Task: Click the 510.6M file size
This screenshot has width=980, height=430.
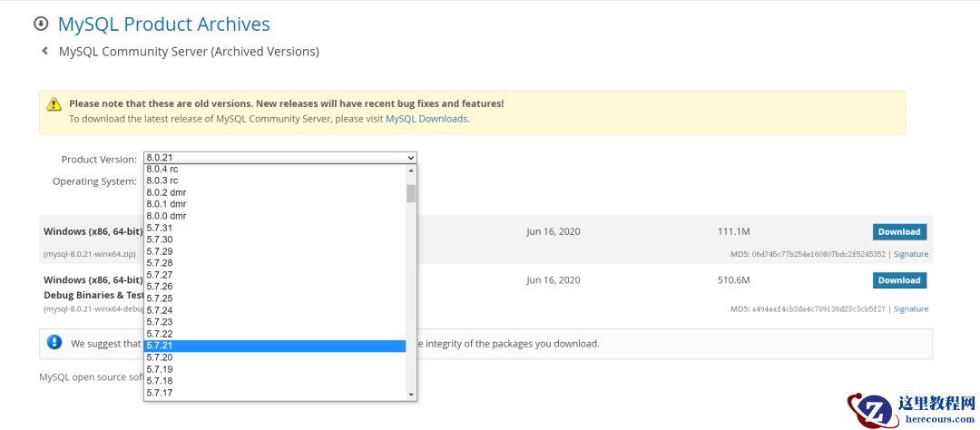Action: pyautogui.click(x=734, y=280)
